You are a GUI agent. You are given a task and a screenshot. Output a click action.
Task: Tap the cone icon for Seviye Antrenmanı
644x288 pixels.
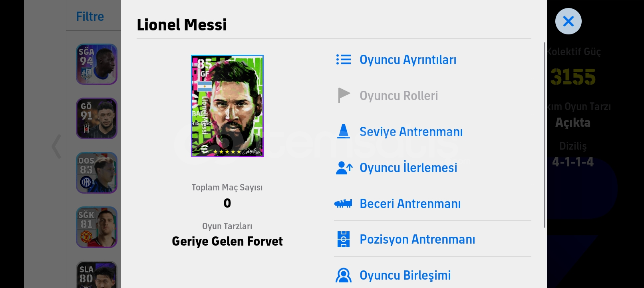[x=343, y=131]
